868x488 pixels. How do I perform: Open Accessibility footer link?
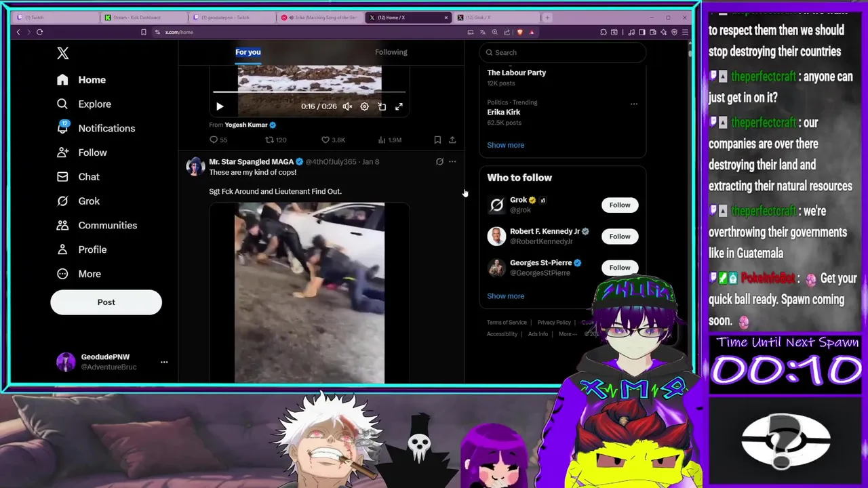coord(502,334)
